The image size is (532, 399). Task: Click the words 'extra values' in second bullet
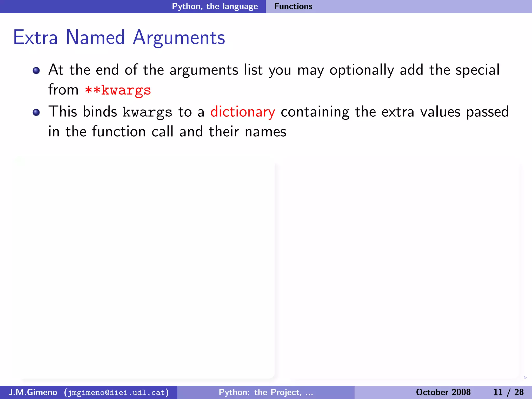[x=421, y=112]
